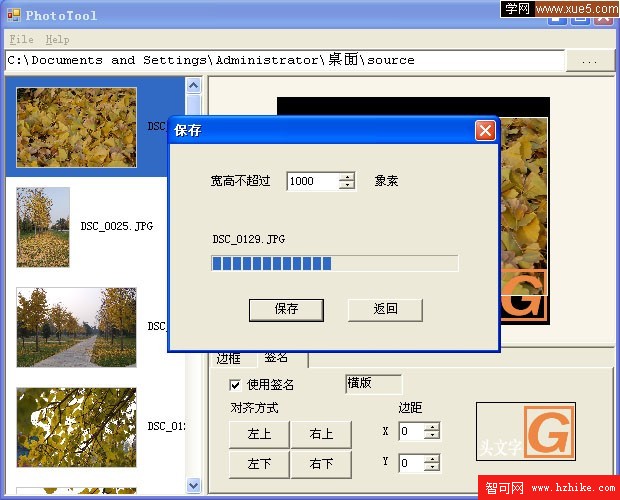Align signature with 右上 button

click(321, 434)
